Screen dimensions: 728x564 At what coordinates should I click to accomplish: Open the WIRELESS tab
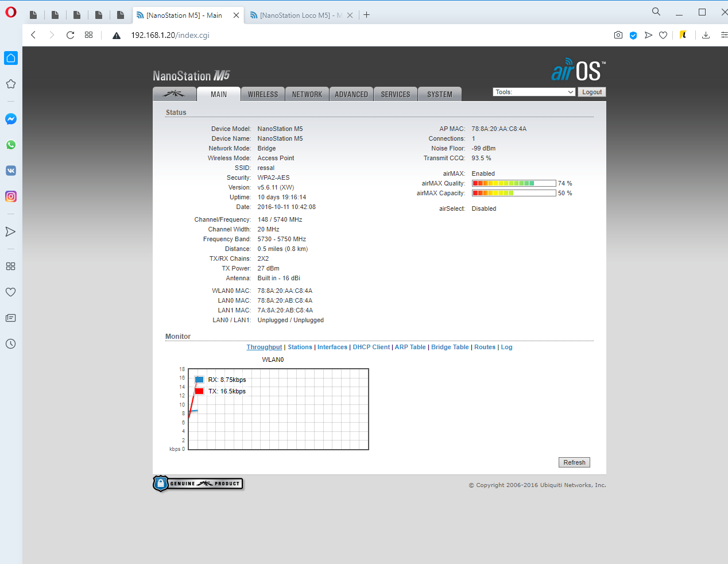pyautogui.click(x=263, y=94)
